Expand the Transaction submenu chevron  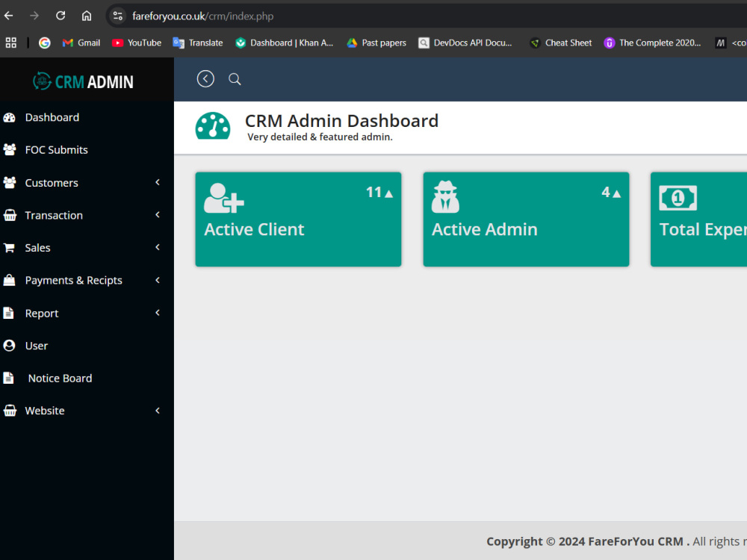158,215
